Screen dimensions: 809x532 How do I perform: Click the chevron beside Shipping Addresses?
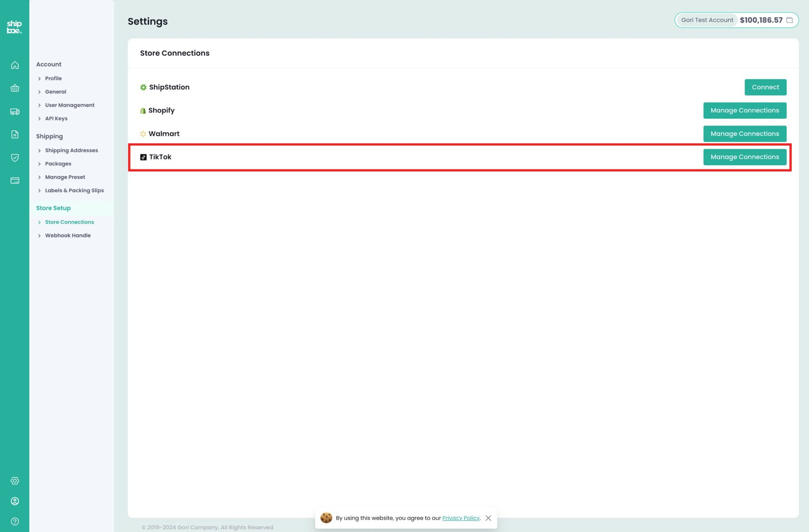pos(40,150)
